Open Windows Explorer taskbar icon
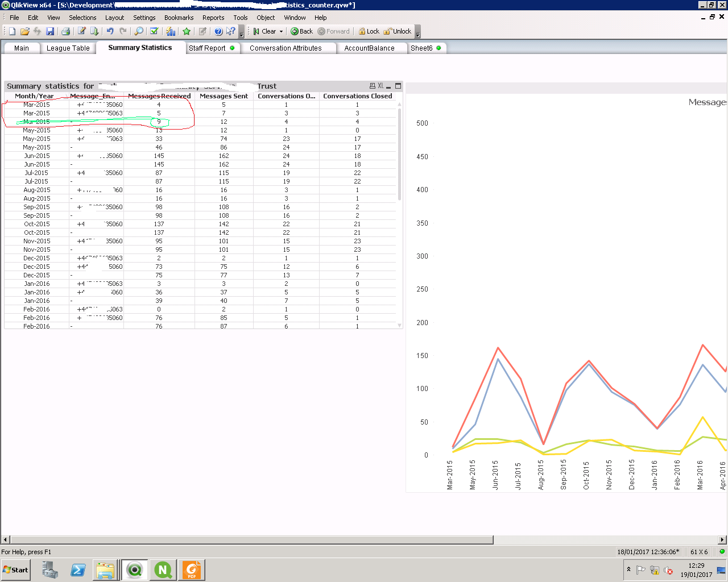The height and width of the screenshot is (582, 728). pos(105,570)
